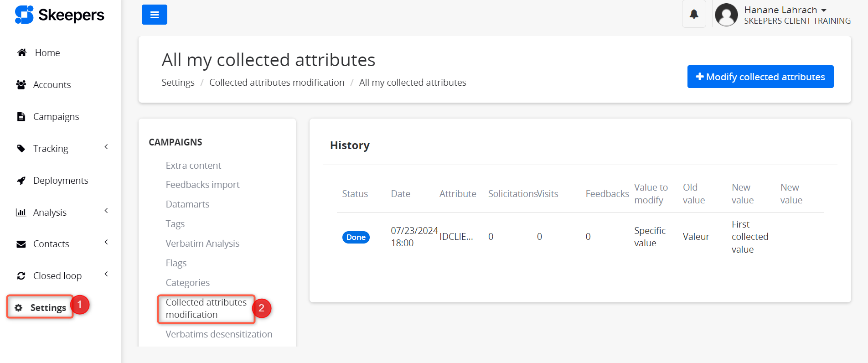Open Categories settings item
This screenshot has width=868, height=363.
187,283
